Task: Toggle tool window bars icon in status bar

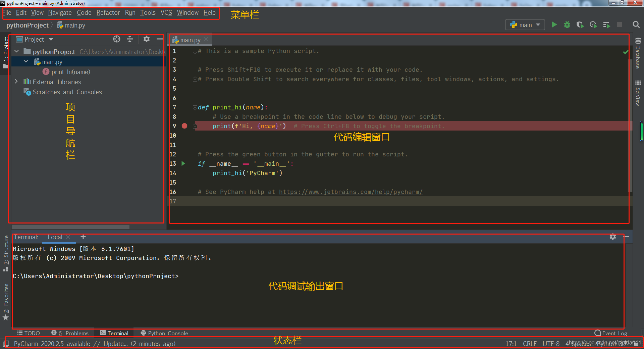Action: 6,344
